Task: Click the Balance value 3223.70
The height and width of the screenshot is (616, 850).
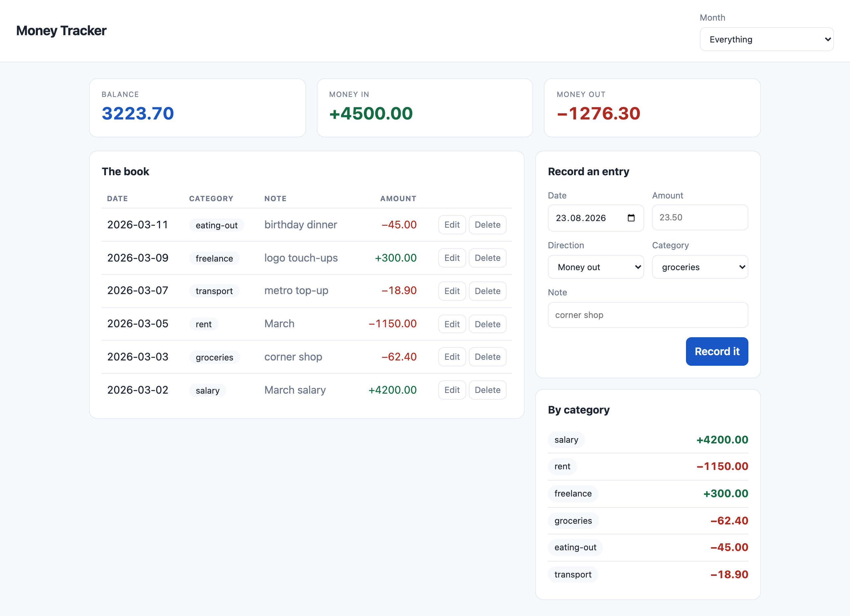Action: pyautogui.click(x=138, y=113)
